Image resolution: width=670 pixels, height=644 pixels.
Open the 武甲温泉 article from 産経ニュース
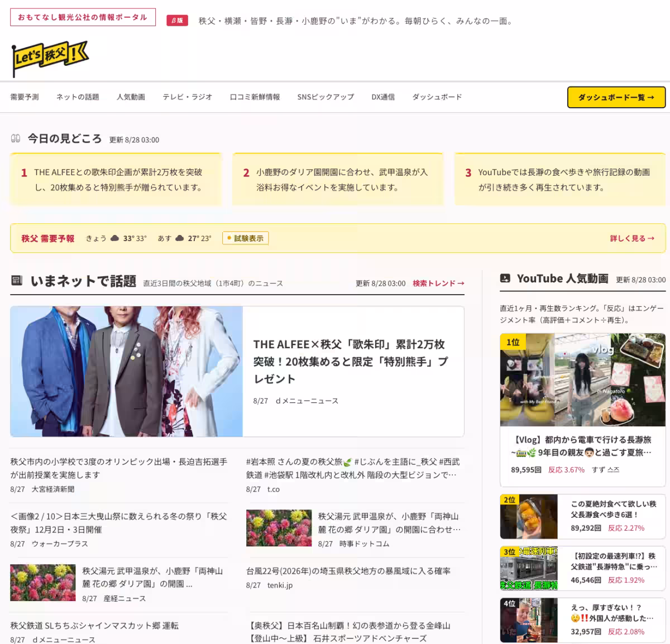(153, 578)
